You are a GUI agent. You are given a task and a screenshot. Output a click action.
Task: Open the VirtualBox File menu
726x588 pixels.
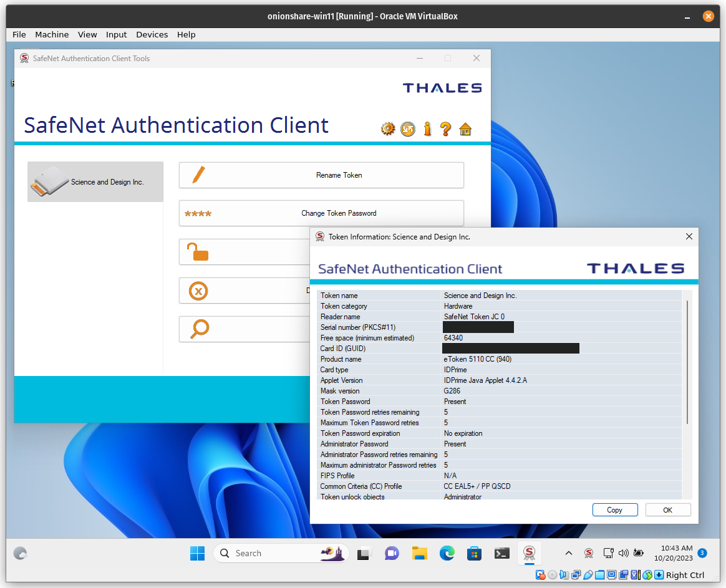pos(19,34)
